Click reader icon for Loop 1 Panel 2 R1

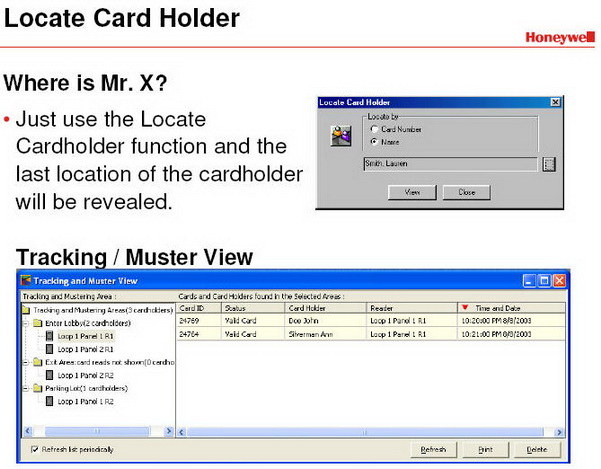pyautogui.click(x=50, y=349)
